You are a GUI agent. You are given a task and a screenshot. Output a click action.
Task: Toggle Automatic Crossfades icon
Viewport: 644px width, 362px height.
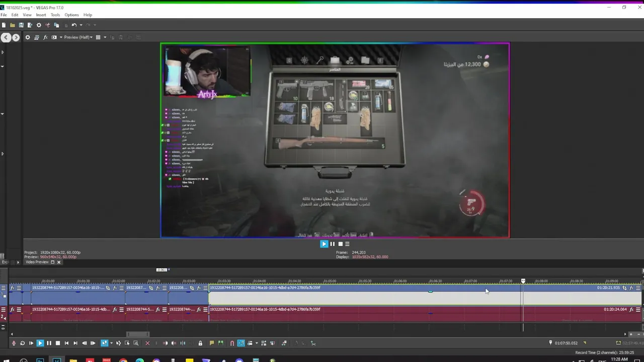(241, 343)
